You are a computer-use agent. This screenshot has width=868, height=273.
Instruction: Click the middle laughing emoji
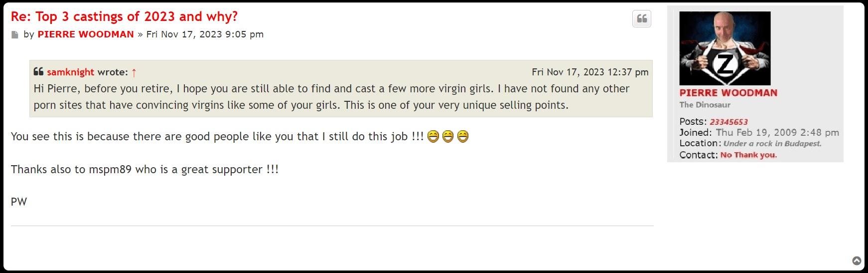448,136
